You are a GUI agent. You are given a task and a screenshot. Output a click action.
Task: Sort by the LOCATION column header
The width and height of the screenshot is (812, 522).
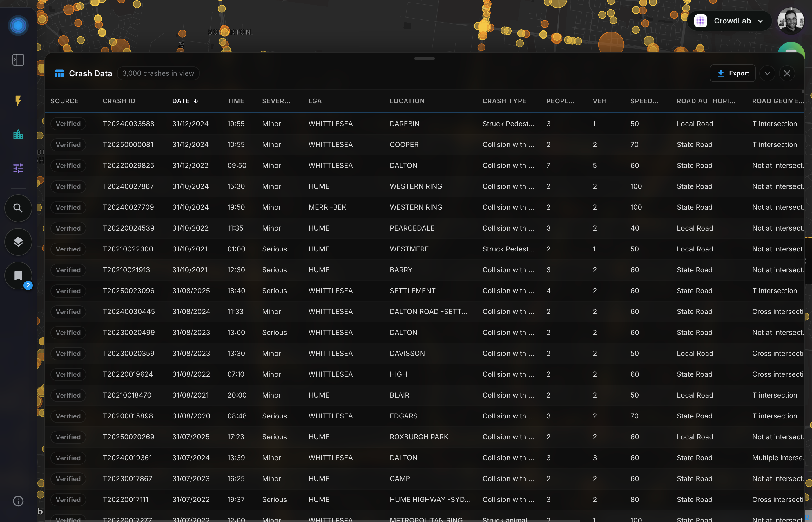click(407, 101)
